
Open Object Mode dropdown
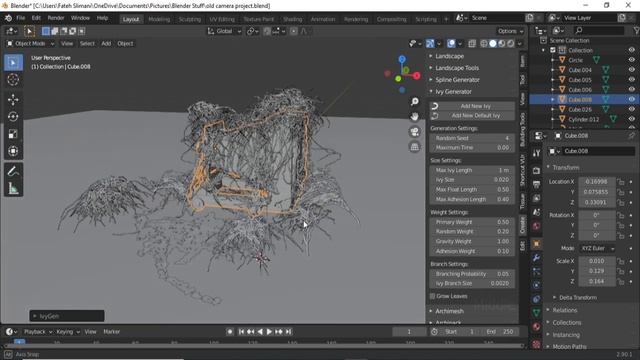pos(31,43)
